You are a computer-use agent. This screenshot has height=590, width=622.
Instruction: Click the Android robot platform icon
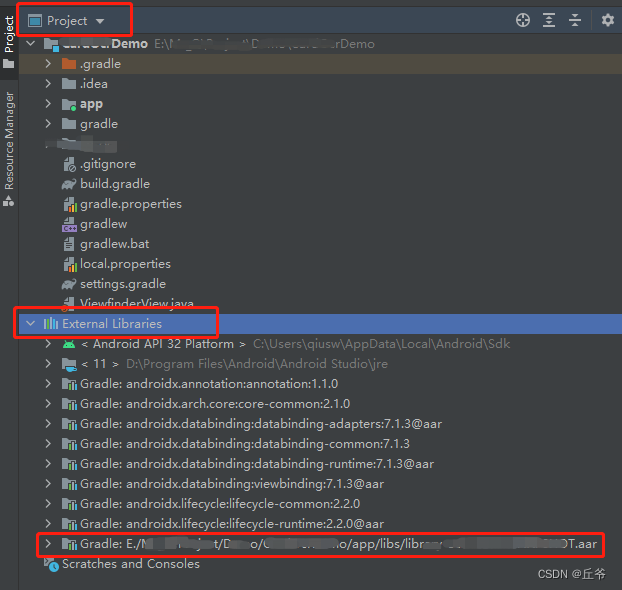(69, 344)
